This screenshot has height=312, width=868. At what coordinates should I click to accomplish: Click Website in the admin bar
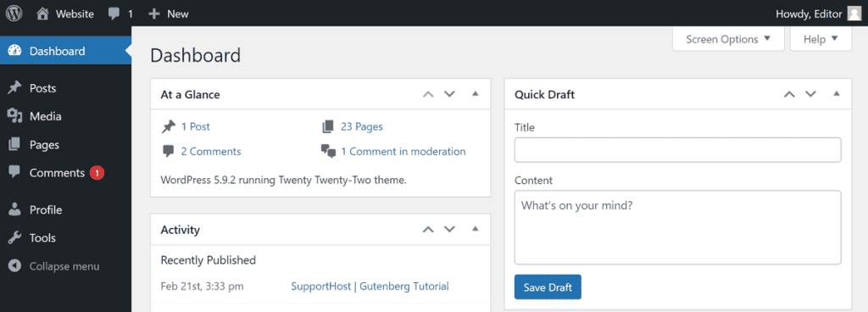75,14
